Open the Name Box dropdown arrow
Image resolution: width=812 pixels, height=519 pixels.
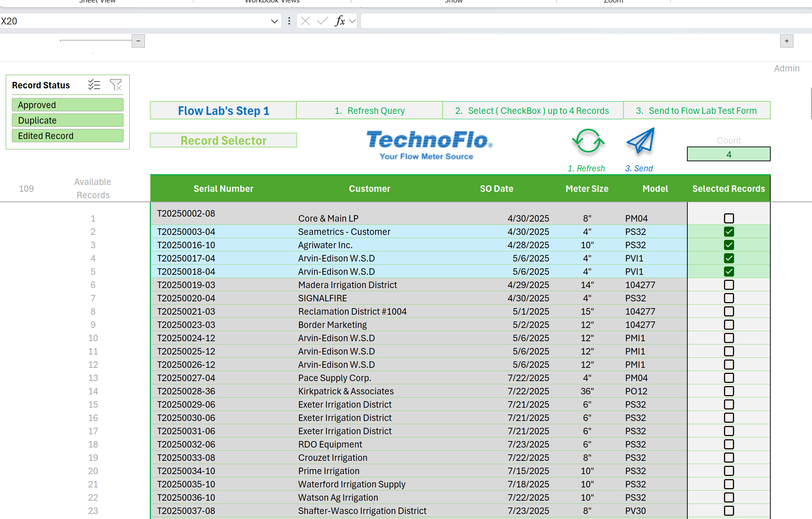coord(274,21)
